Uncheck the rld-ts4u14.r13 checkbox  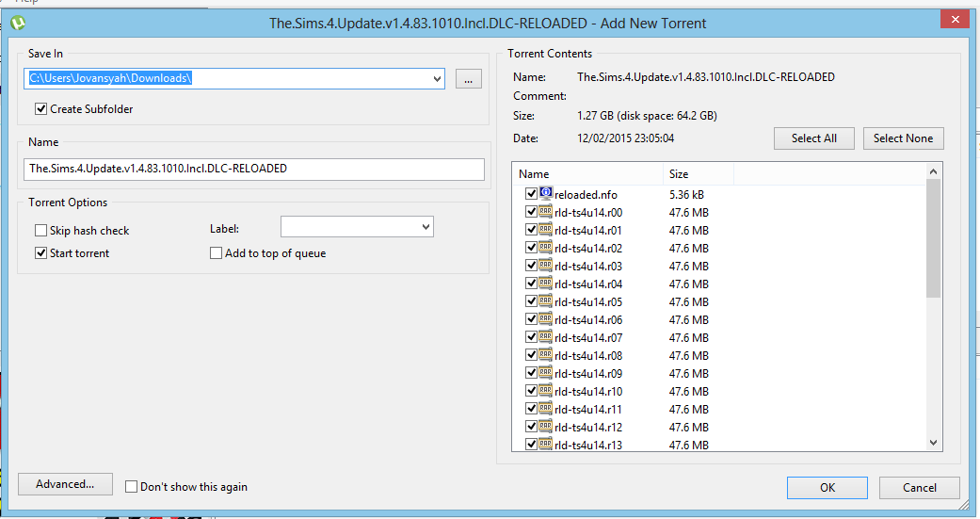pos(531,445)
